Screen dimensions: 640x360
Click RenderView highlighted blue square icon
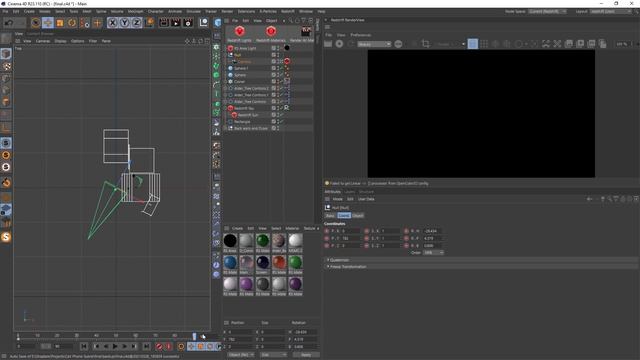pos(473,44)
